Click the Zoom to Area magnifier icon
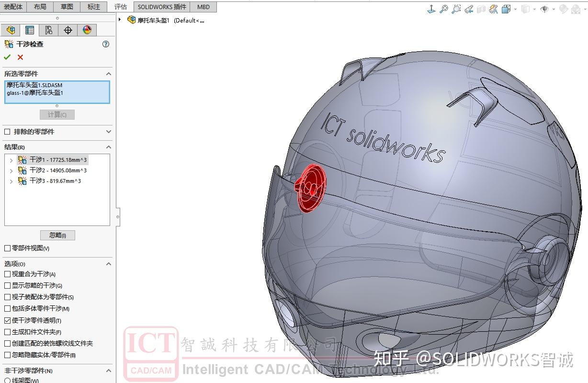 (456, 9)
